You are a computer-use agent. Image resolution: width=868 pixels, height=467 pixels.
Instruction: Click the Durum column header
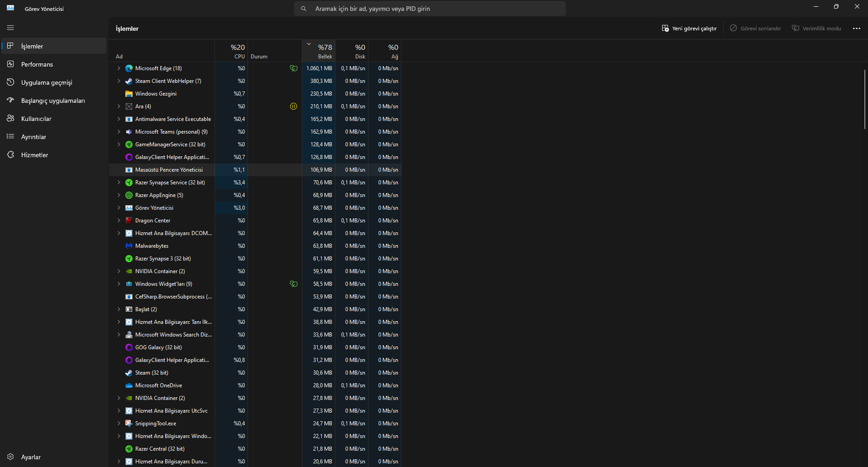[275, 51]
